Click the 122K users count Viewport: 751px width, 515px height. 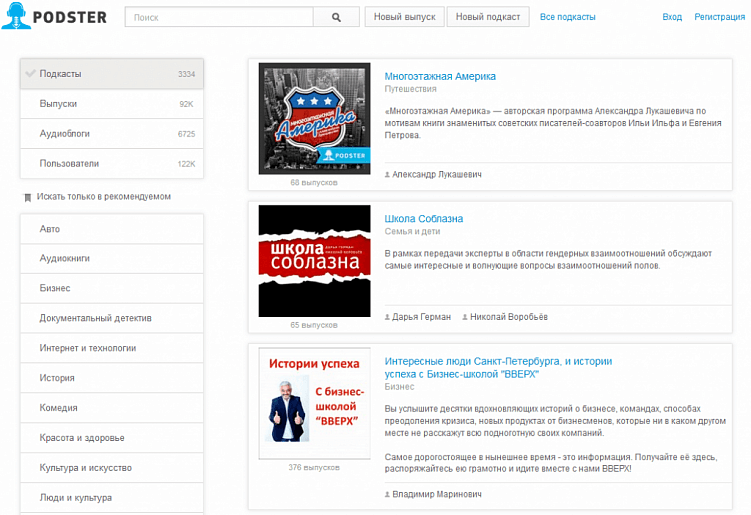[186, 164]
